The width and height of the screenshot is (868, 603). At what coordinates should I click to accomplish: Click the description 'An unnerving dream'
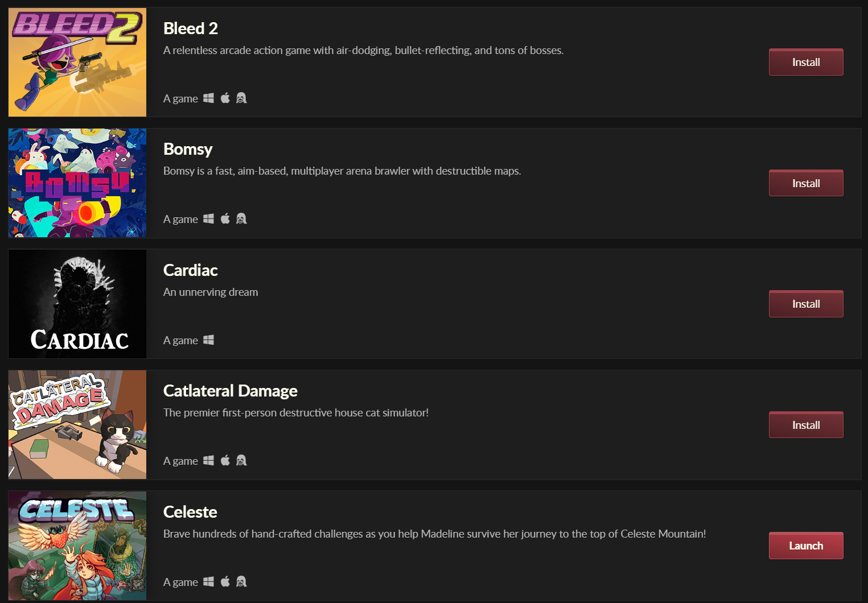[x=211, y=292]
